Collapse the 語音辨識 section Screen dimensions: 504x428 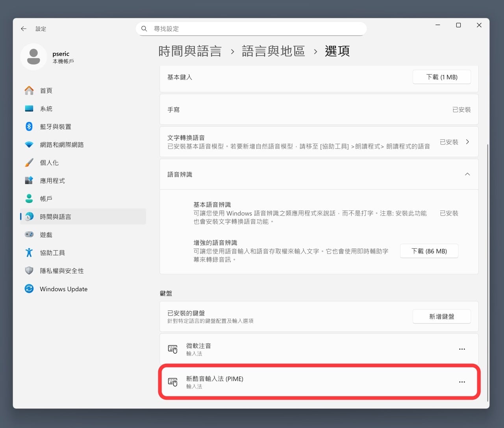click(467, 174)
